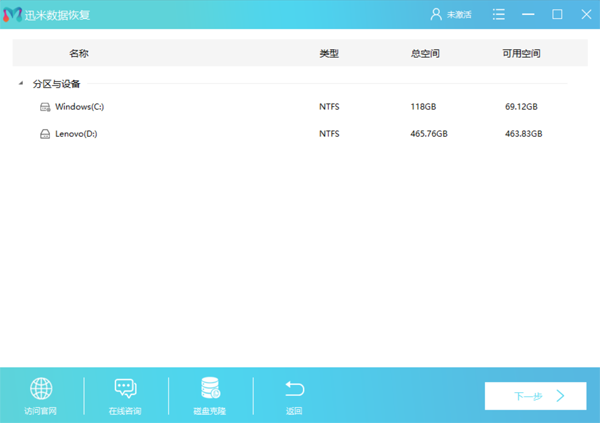Open online consultation chat icon
The height and width of the screenshot is (423, 600).
[x=125, y=389]
